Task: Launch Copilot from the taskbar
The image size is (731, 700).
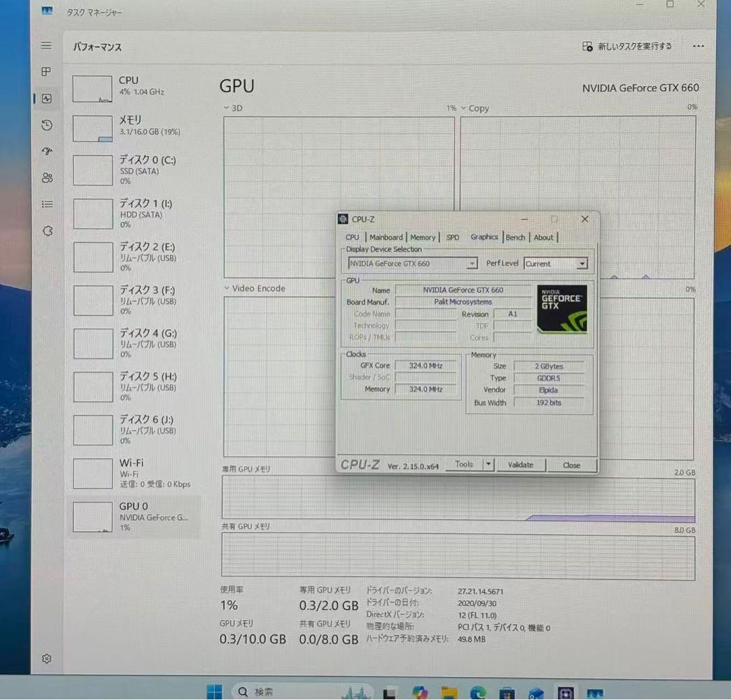Action: pos(420,693)
